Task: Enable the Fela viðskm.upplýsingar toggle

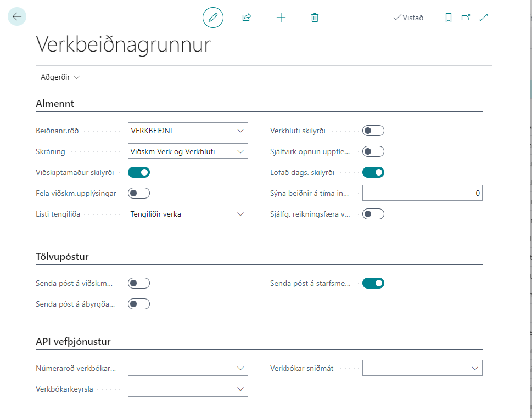Action: point(139,193)
